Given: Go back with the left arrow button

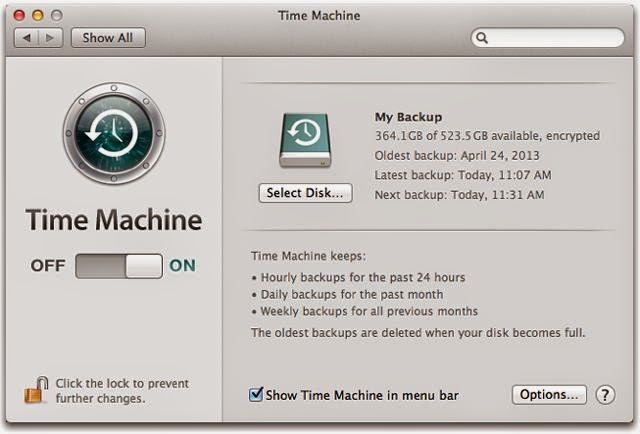Looking at the screenshot, I should 27,38.
